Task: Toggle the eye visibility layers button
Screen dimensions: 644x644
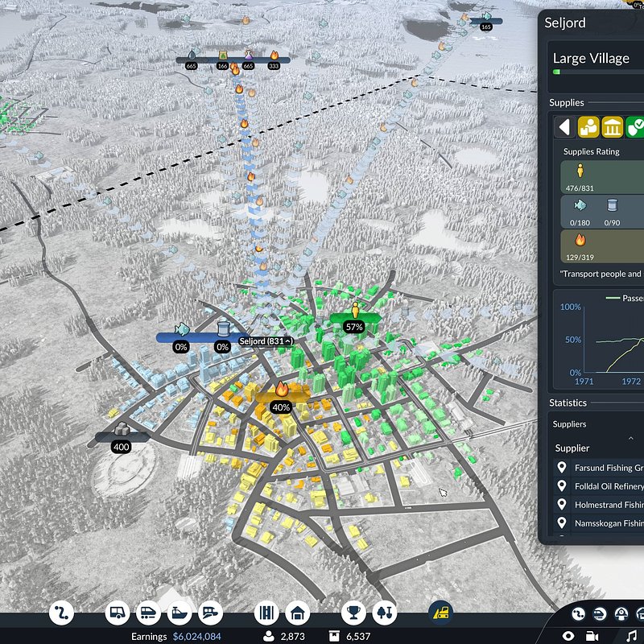Action: pyautogui.click(x=568, y=636)
